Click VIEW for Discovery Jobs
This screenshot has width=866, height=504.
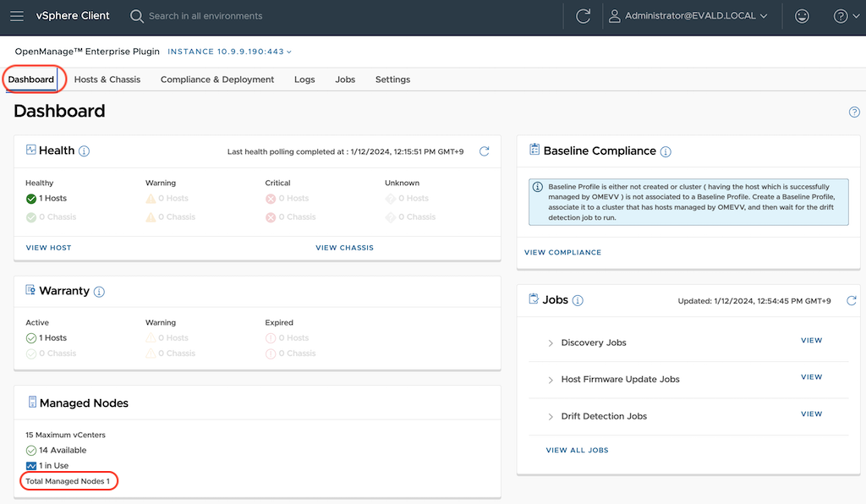coord(811,341)
